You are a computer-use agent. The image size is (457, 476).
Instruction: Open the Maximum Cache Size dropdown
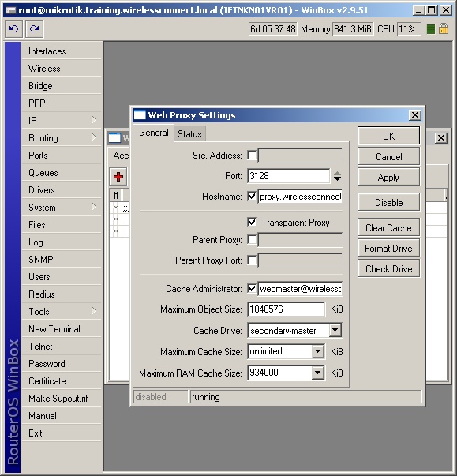coord(317,351)
